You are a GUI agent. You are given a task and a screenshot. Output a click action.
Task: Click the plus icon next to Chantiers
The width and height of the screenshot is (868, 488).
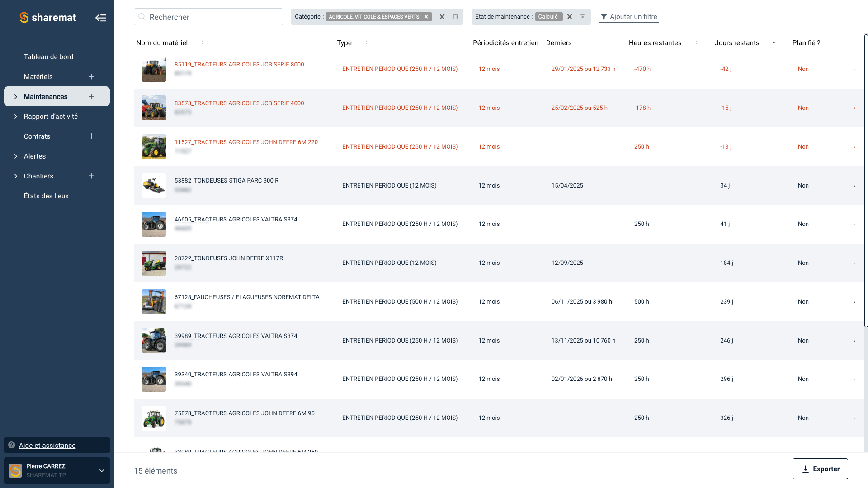91,176
